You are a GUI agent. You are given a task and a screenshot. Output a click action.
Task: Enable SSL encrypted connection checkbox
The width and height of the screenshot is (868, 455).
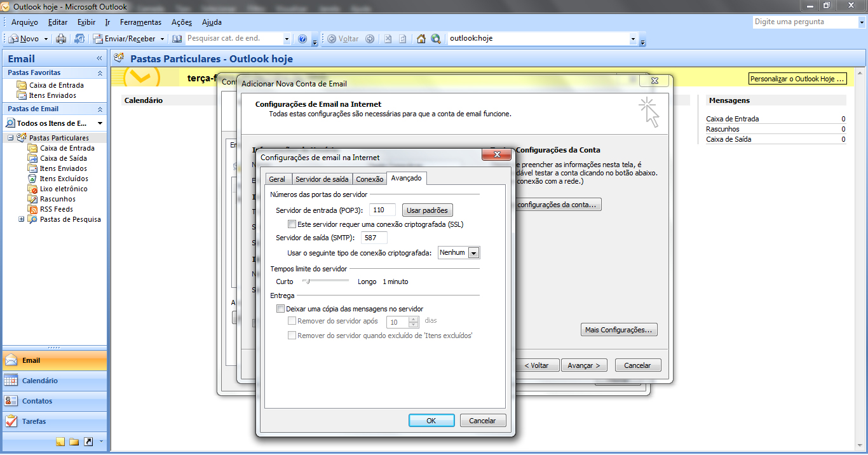[292, 224]
